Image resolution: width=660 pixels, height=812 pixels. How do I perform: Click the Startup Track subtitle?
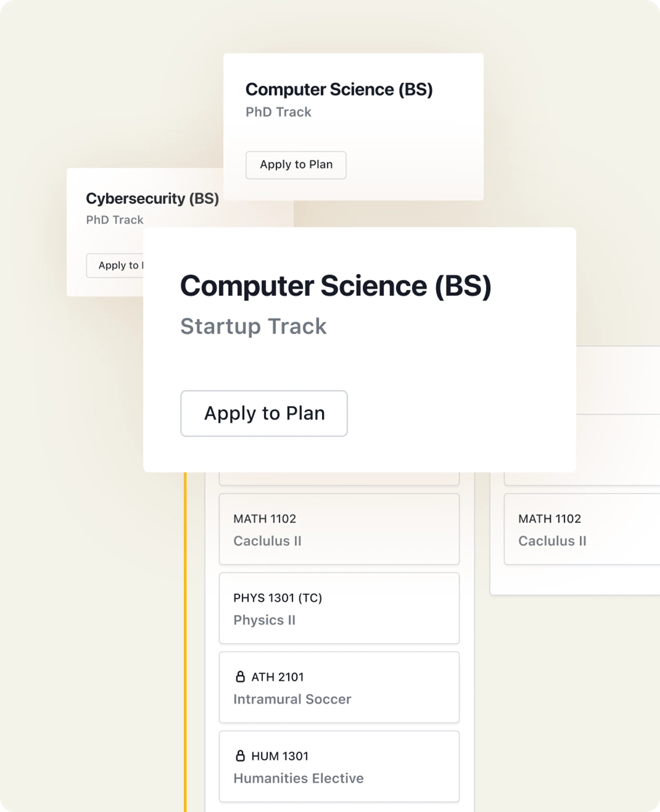(253, 326)
